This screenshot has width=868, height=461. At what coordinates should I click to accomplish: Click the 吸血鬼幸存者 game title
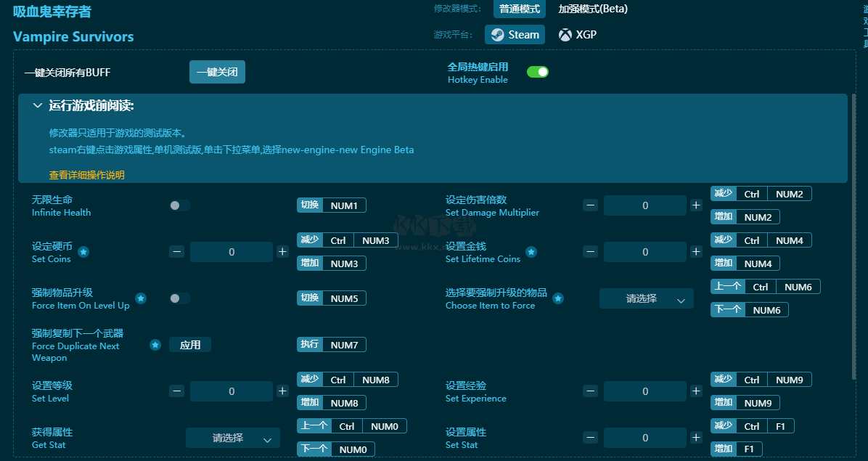tap(52, 12)
